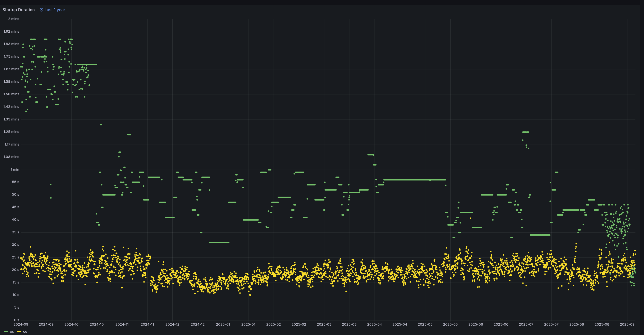Open the Startup Duration panel title menu
The height and width of the screenshot is (335, 644).
[19, 10]
